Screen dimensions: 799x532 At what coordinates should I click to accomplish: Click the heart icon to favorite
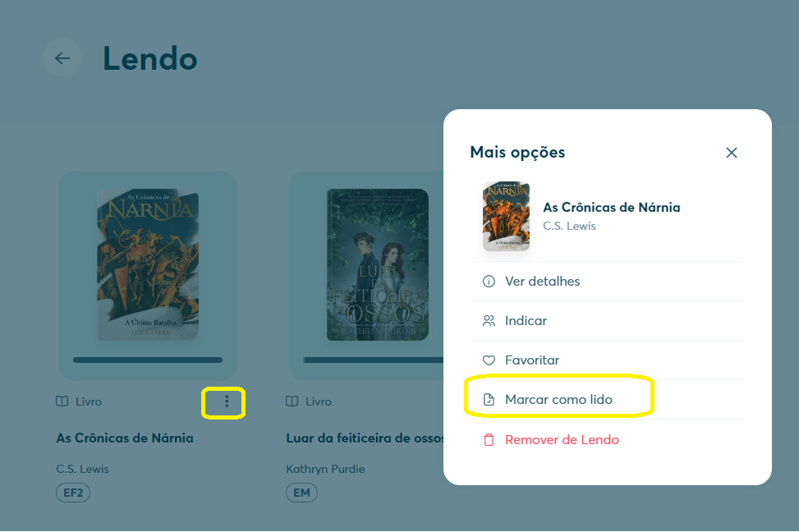click(488, 360)
